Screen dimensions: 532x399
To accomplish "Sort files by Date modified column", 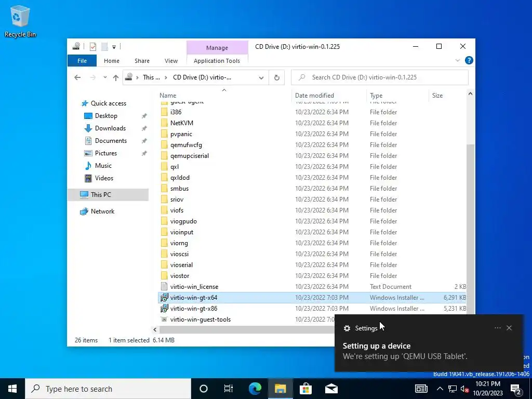I will 328,96.
